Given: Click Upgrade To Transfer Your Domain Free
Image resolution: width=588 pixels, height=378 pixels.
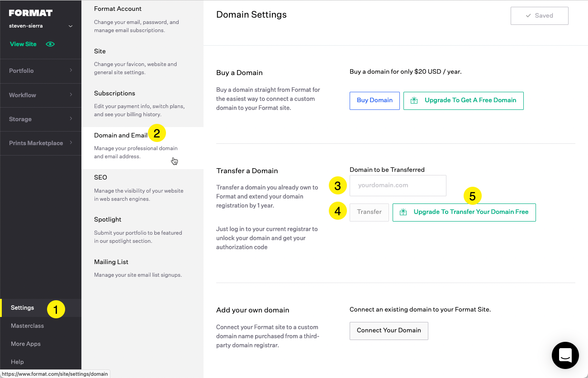Looking at the screenshot, I should [x=464, y=212].
